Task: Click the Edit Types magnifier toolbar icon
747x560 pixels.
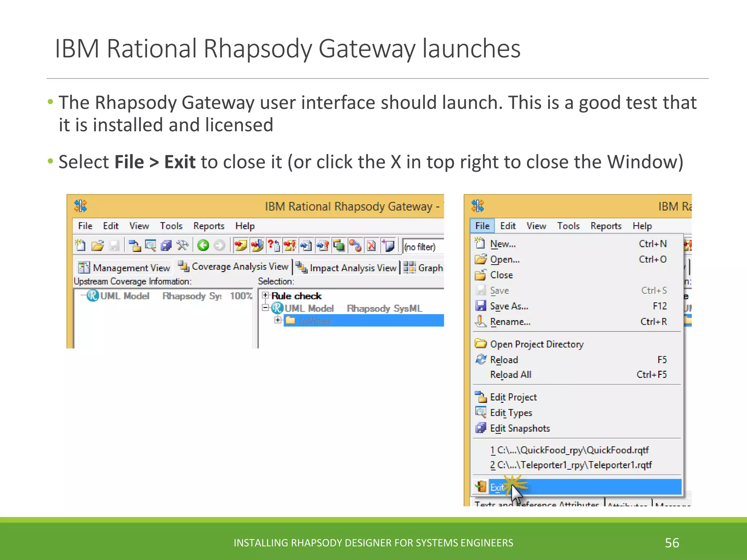Action: point(151,245)
